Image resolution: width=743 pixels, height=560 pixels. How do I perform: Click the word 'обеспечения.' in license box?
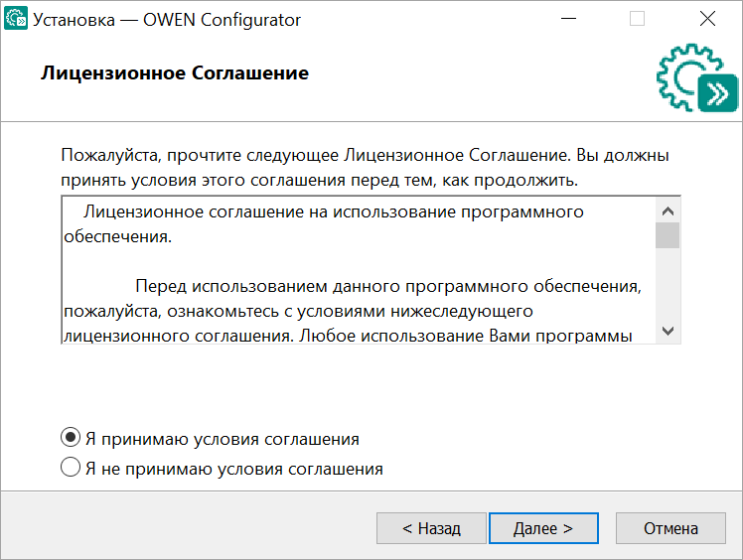pos(118,236)
